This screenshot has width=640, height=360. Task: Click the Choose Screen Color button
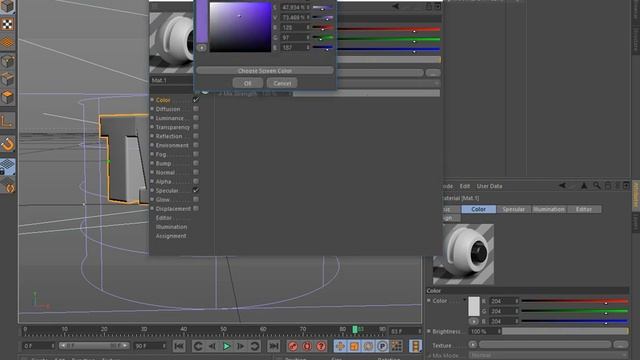coord(265,71)
